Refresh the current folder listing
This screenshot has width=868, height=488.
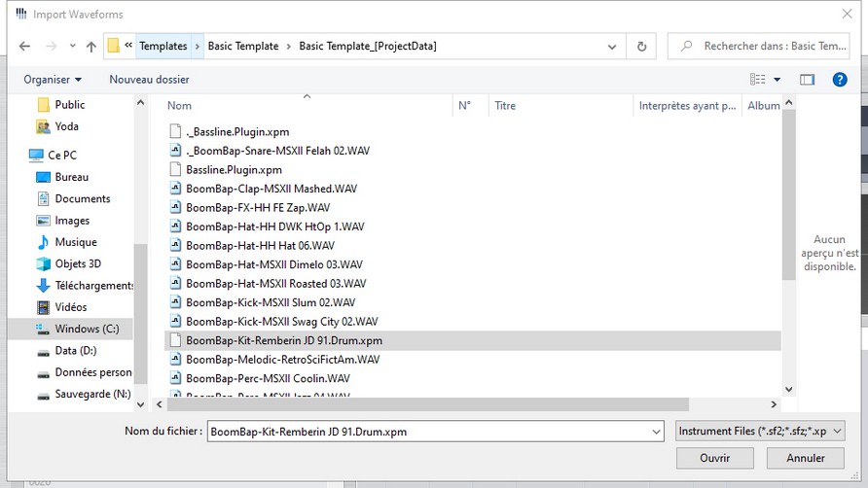pos(641,47)
